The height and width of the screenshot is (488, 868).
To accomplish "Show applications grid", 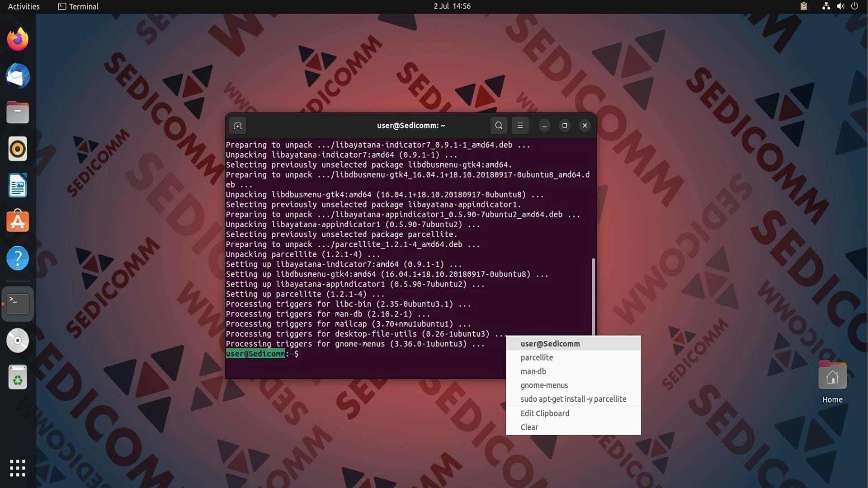I will click(18, 468).
